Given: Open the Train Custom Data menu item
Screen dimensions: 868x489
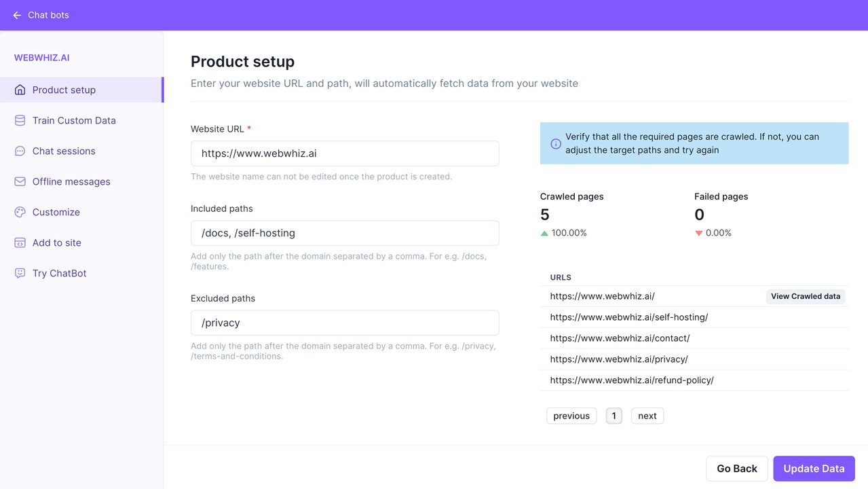Looking at the screenshot, I should pos(74,120).
